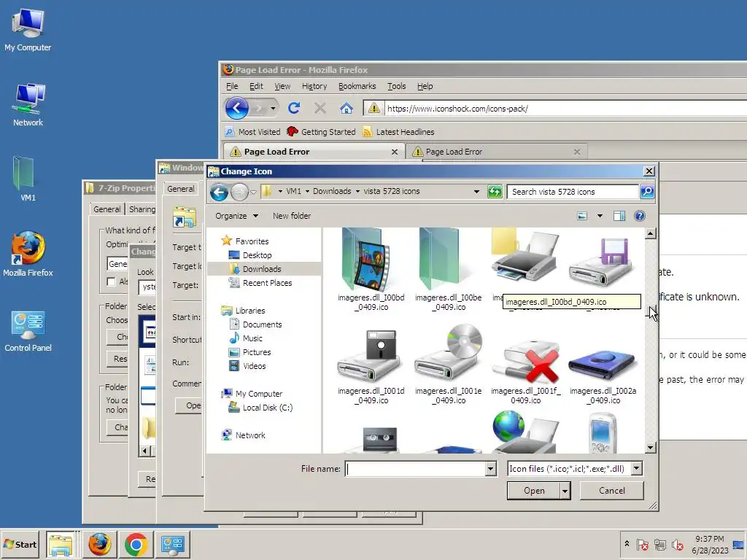The image size is (747, 560).
Task: Click Firefox URL address bar
Action: tap(565, 109)
